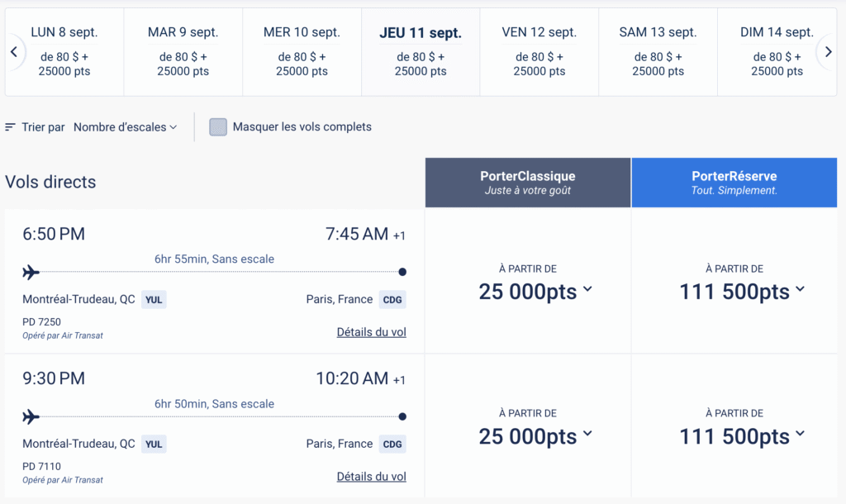This screenshot has height=504, width=846.
Task: Select the VEN 12 sept. date tab
Action: pos(539,52)
